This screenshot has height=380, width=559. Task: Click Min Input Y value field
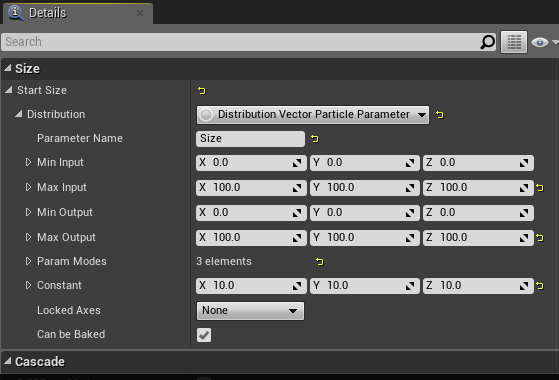(x=364, y=163)
